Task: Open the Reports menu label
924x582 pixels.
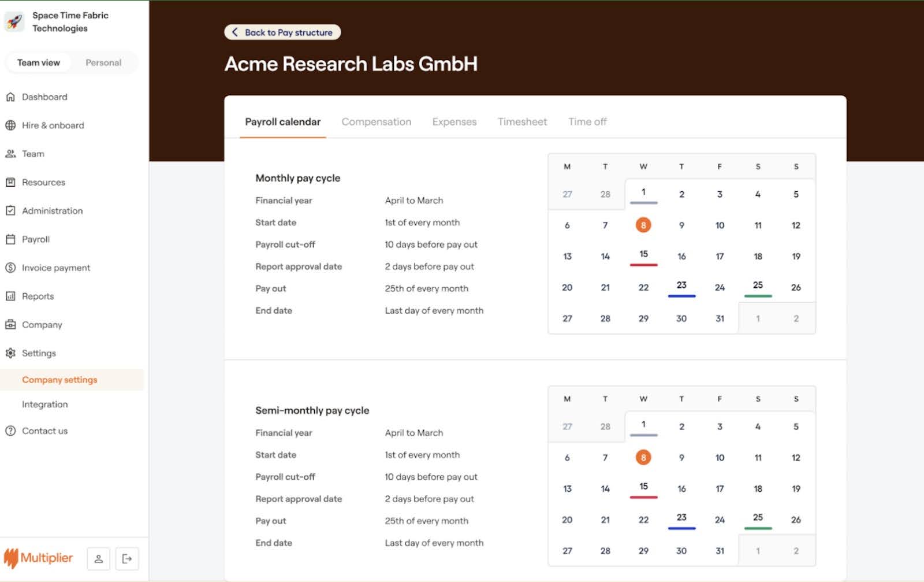Action: coord(38,296)
